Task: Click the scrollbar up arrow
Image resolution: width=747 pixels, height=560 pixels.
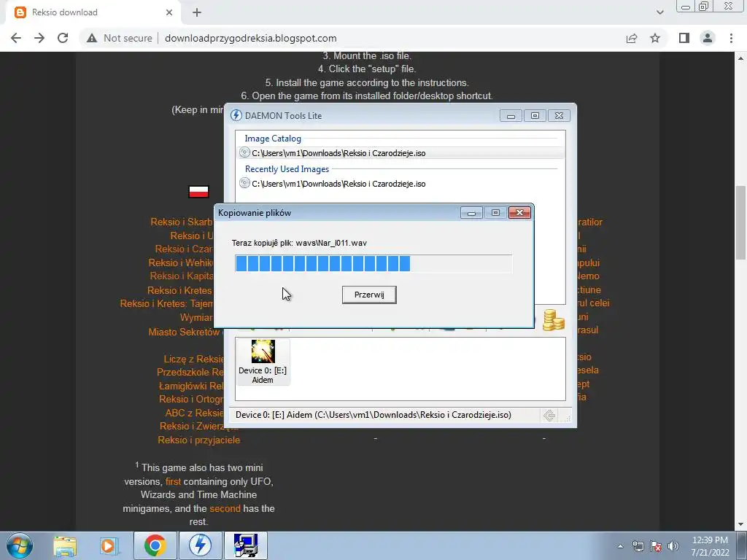Action: tap(740, 58)
